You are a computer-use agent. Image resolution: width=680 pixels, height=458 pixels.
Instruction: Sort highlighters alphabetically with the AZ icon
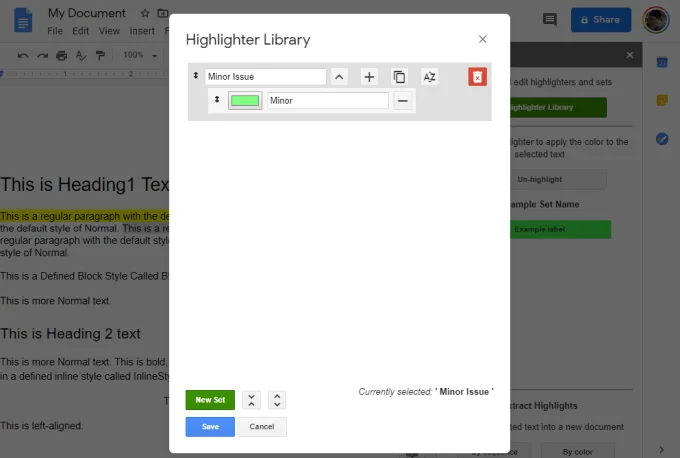click(x=429, y=77)
